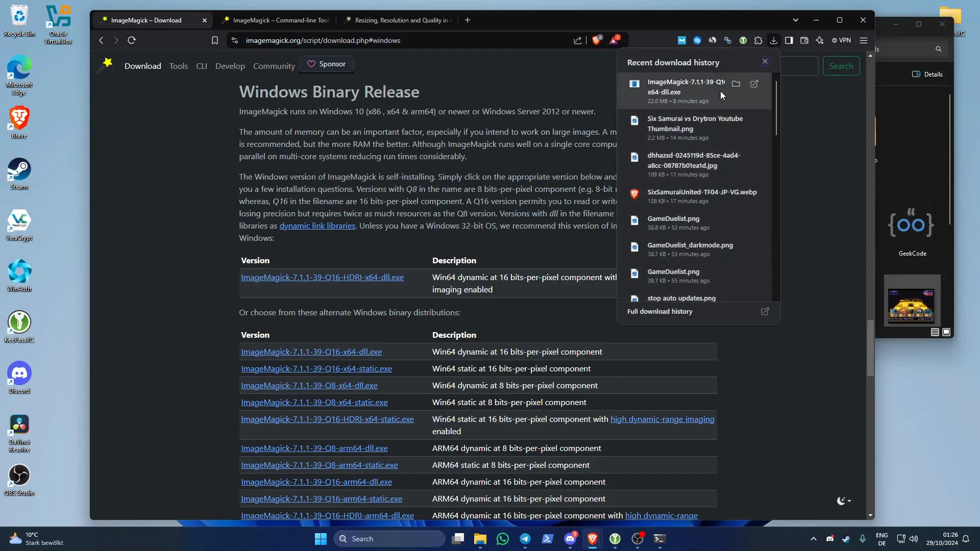The image size is (980, 551).
Task: Select GameDuelist_darkmode.png download entry
Action: [694, 249]
